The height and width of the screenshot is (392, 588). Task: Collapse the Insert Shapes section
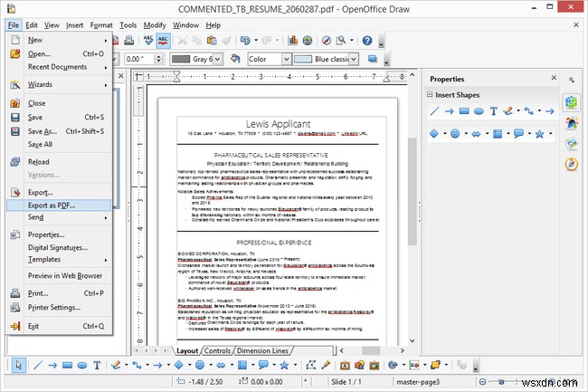click(430, 94)
